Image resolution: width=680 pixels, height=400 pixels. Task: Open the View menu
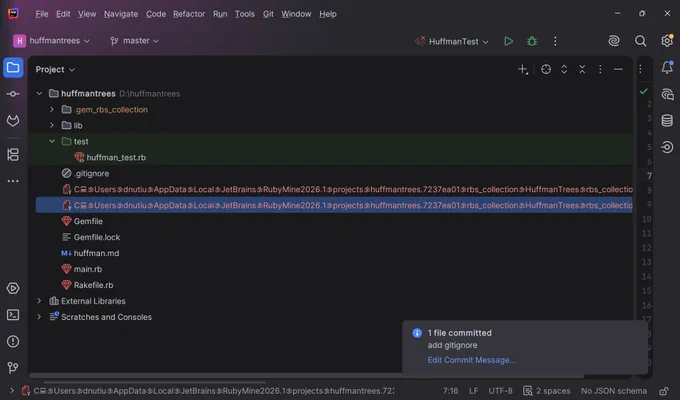tap(87, 14)
